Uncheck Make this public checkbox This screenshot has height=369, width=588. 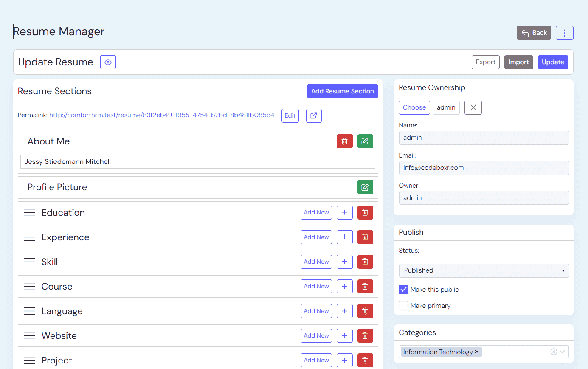click(x=403, y=290)
